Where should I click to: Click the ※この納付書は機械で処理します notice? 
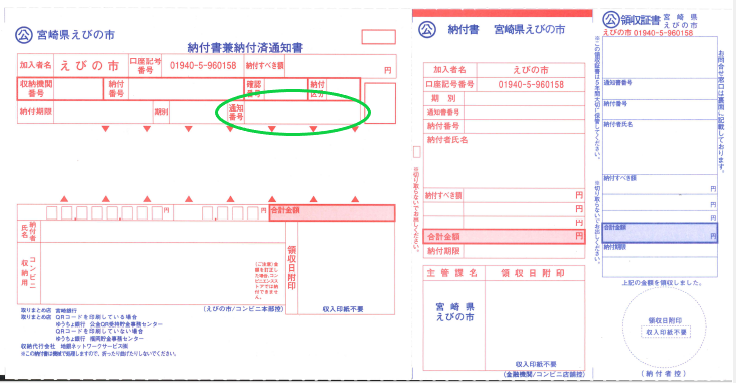(99, 353)
